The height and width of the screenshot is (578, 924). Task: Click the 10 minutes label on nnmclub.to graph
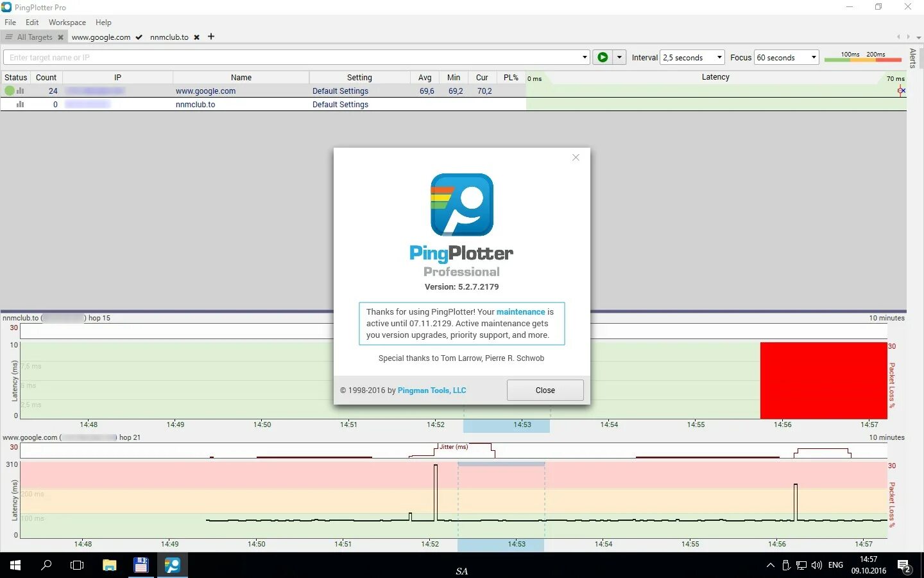pyautogui.click(x=887, y=318)
